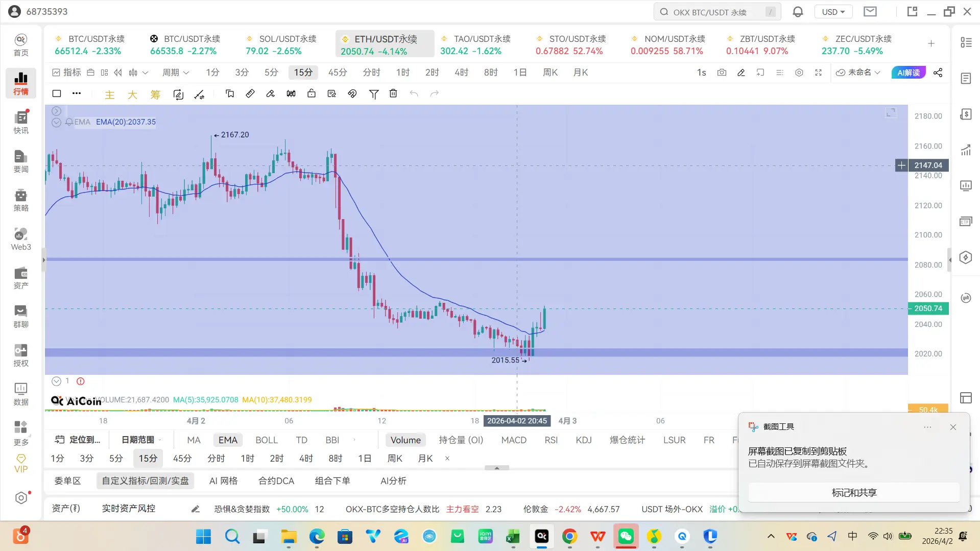Click the share icon beside AI解读

(x=938, y=73)
